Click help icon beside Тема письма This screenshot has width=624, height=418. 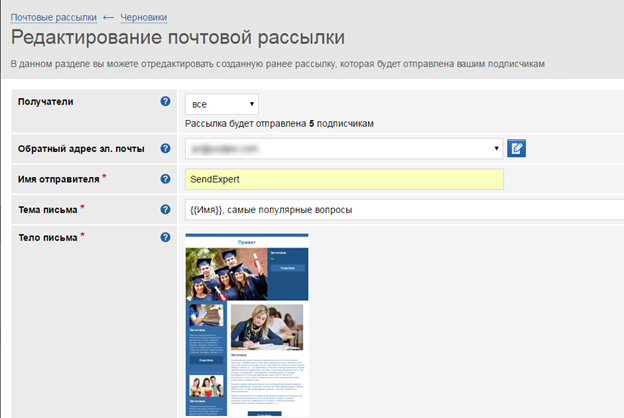(x=165, y=209)
